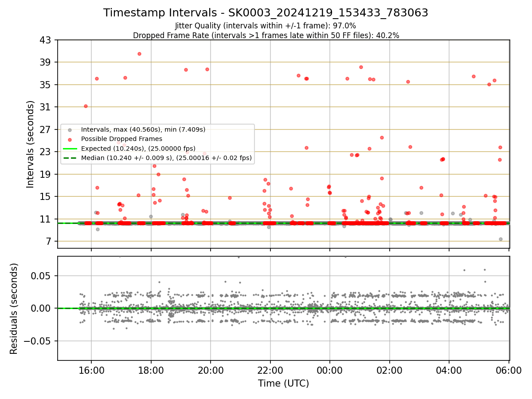This screenshot has height=399, width=532.
Task: Click the 'Time (UTC)' x-axis label
Action: point(283,383)
